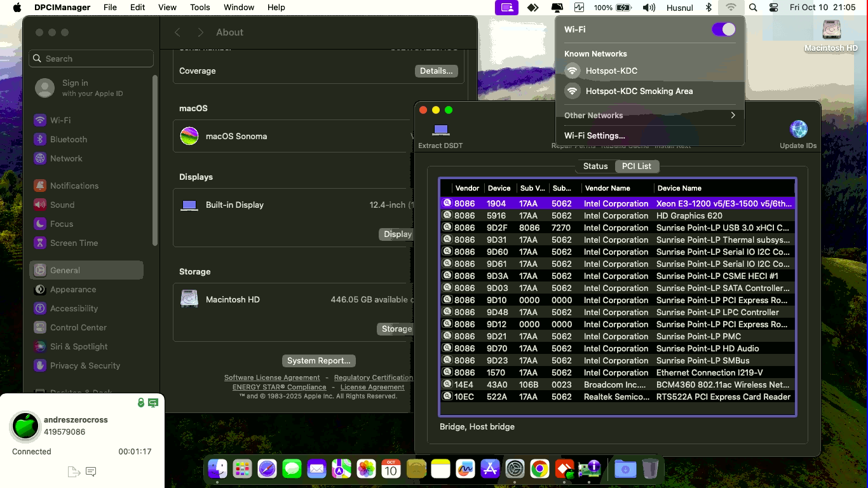
Task: Open Notifications in the Settings sidebar
Action: [86, 186]
